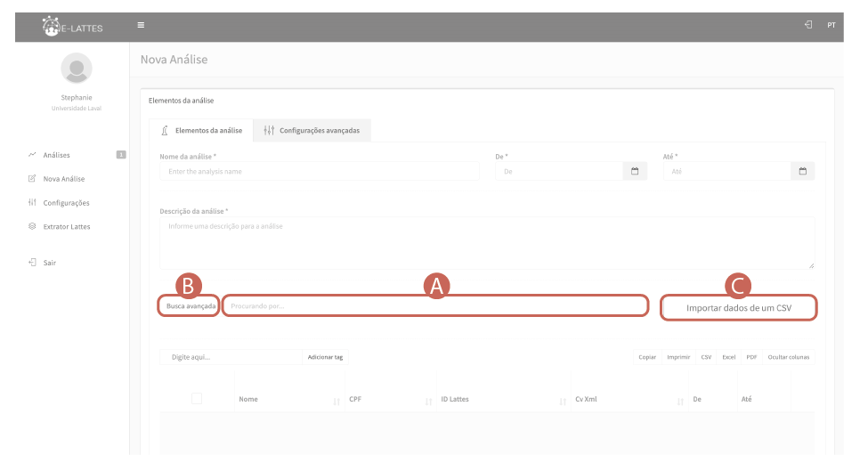Click the Busca avançada button
The width and height of the screenshot is (868, 463).
click(x=191, y=305)
